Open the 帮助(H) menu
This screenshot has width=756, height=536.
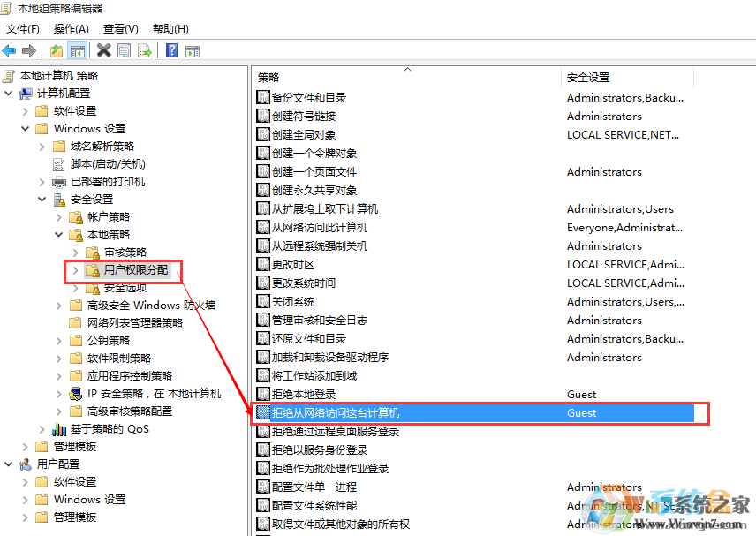(x=170, y=29)
